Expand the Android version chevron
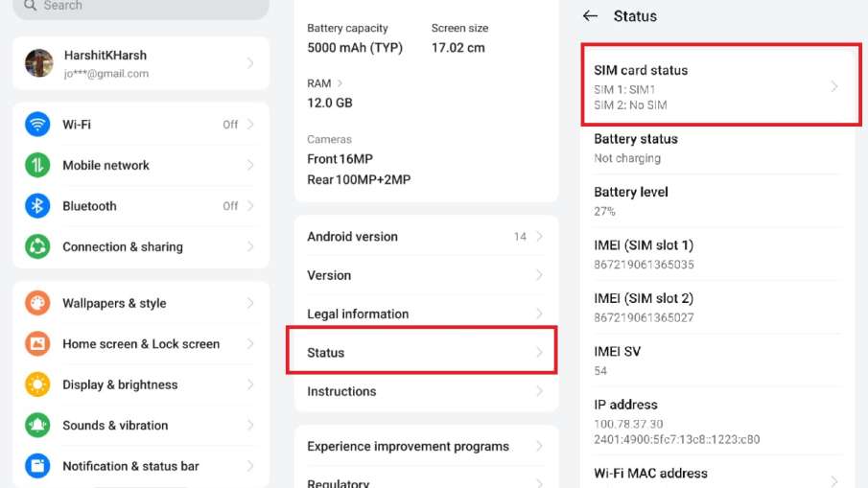This screenshot has width=868, height=488. point(539,237)
